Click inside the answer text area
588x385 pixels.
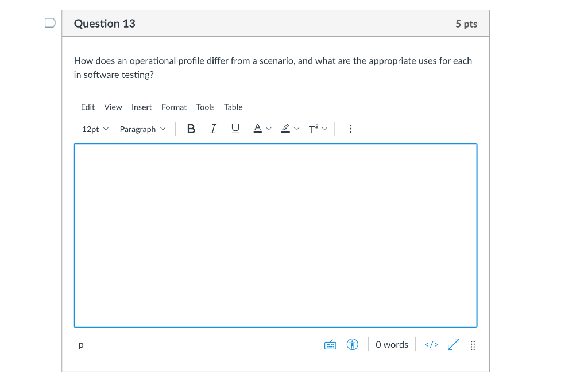click(275, 235)
